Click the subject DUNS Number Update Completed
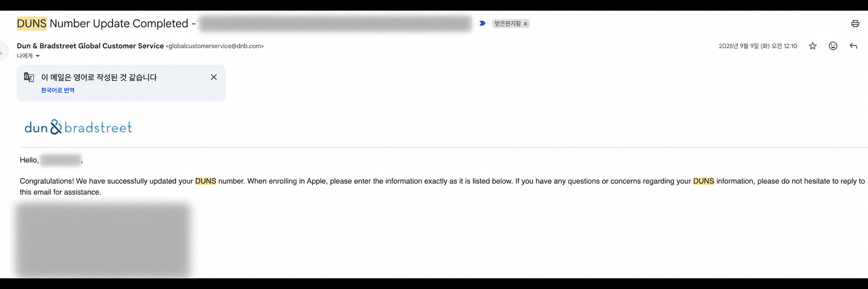The width and height of the screenshot is (868, 289). click(102, 24)
